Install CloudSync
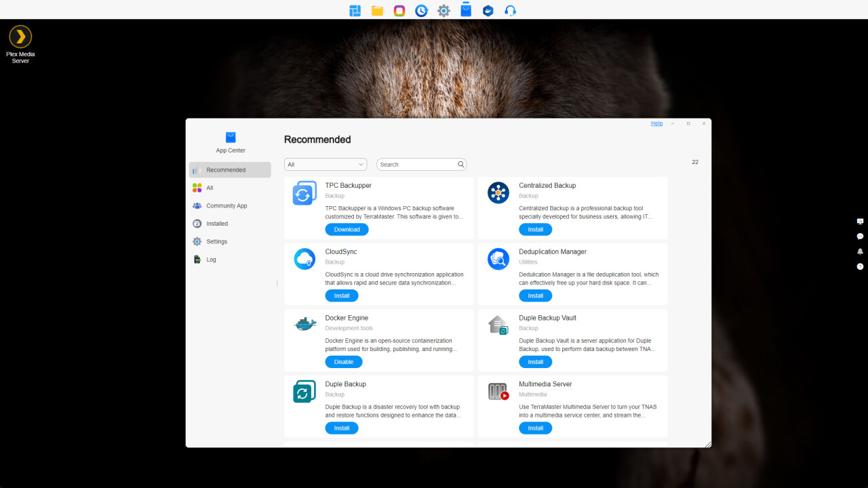Screen dimensions: 868x488 pyautogui.click(x=342, y=296)
